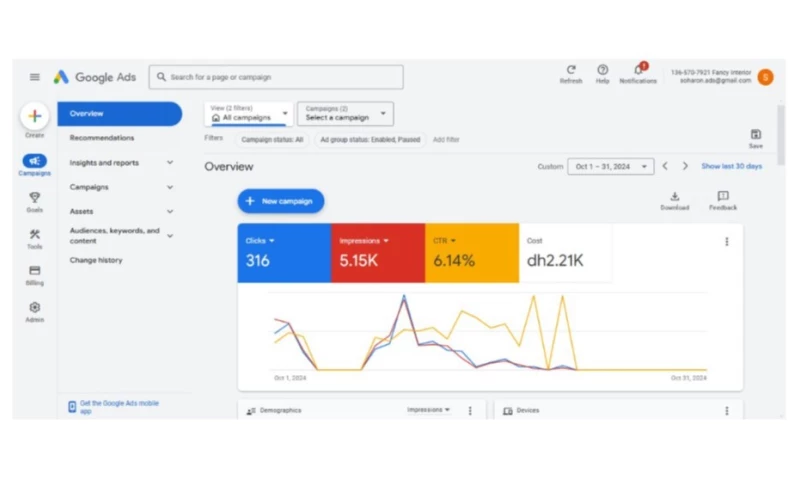Image resolution: width=800 pixels, height=480 pixels.
Task: Download the overview report
Action: point(675,198)
